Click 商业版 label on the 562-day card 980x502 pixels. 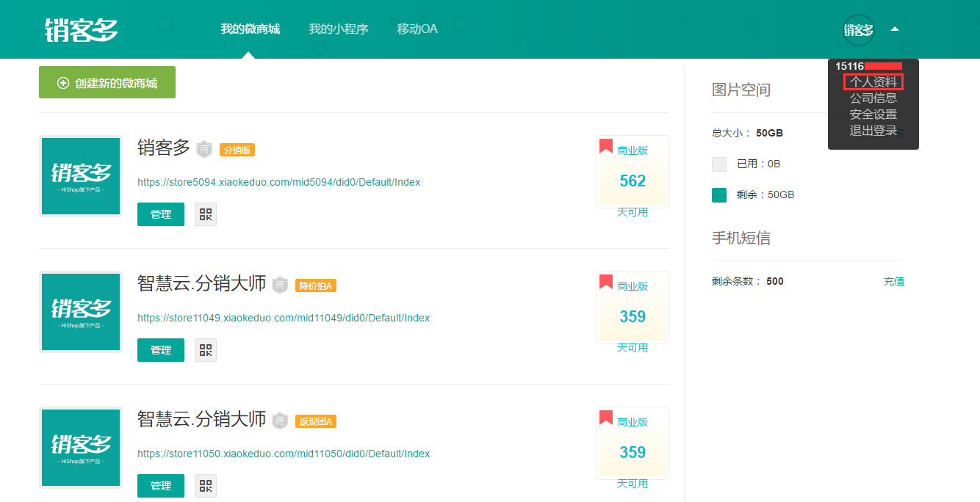[633, 150]
